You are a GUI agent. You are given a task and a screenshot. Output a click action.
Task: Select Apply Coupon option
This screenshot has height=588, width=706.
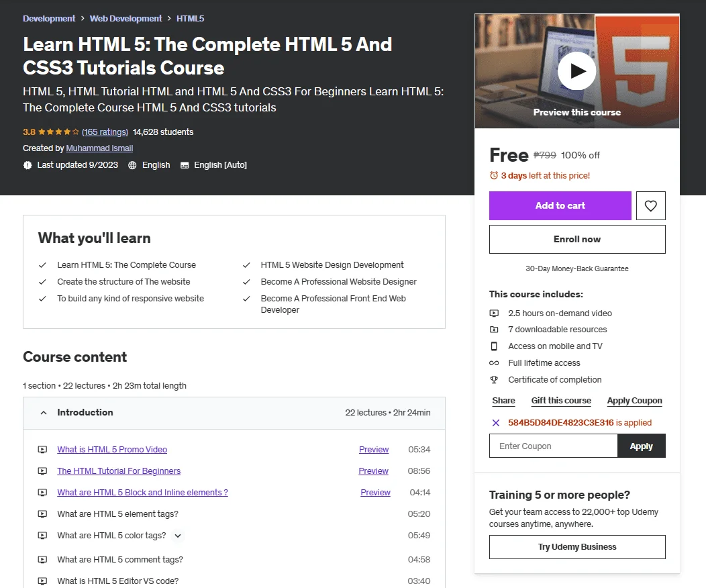634,401
